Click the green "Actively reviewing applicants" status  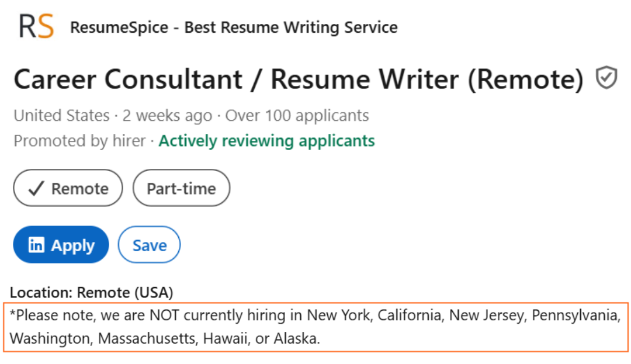pyautogui.click(x=266, y=141)
